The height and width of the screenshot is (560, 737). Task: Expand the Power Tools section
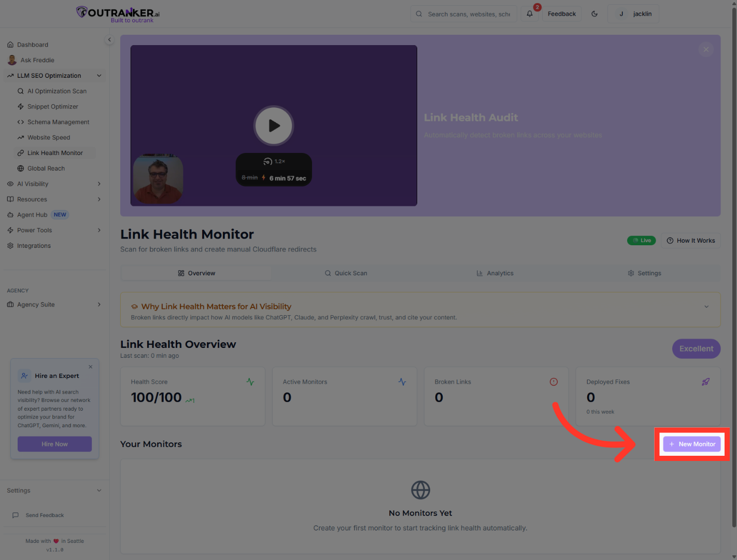[55, 230]
